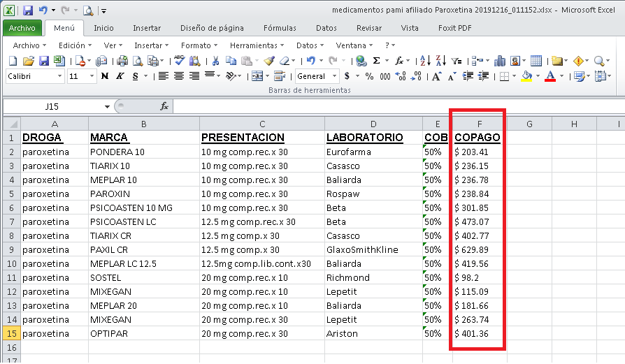Click the Select All corner button
Screen dimensions: 625x364
tap(12, 124)
